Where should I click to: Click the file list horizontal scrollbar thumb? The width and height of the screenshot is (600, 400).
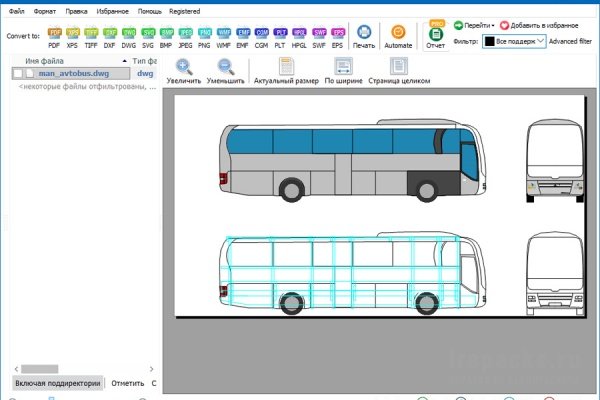tap(40, 369)
